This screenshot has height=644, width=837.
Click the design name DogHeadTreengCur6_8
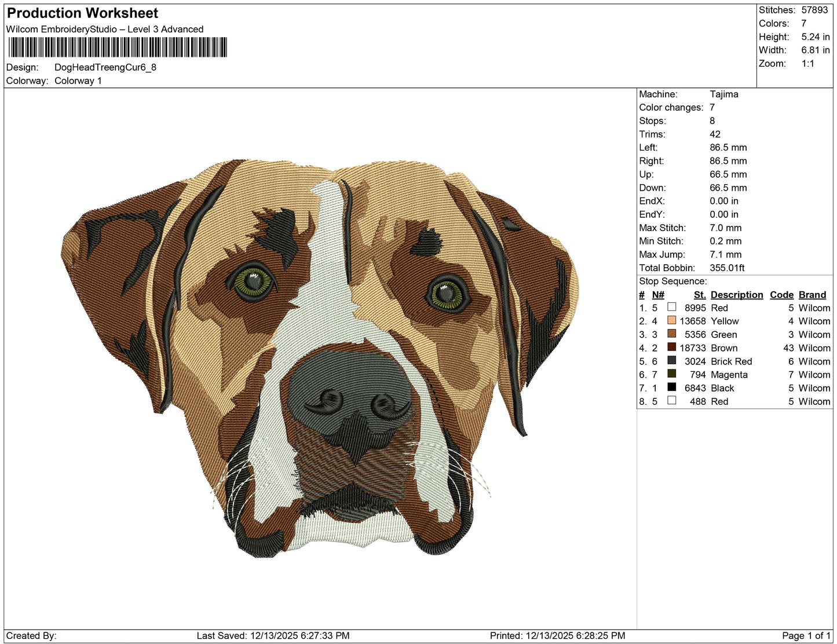coord(105,68)
